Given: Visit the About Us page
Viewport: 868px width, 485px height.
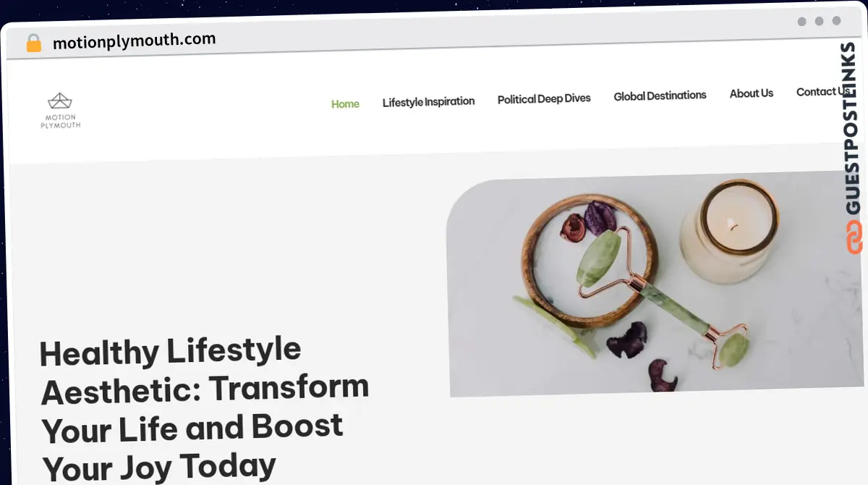Looking at the screenshot, I should [x=751, y=93].
